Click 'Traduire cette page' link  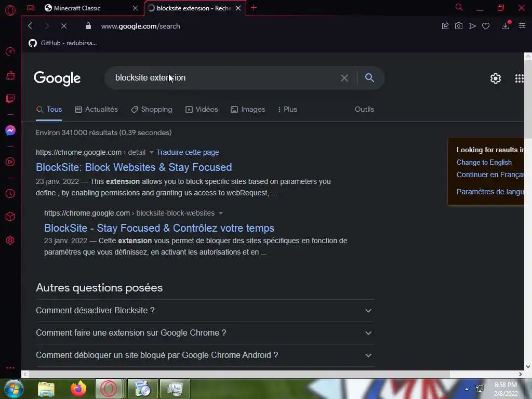188,152
